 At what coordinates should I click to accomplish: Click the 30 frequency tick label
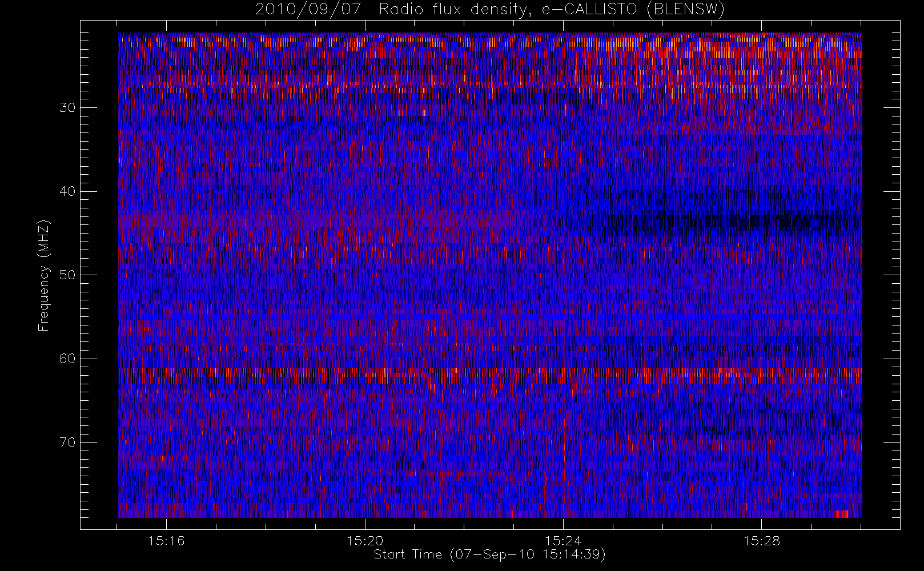[x=67, y=107]
